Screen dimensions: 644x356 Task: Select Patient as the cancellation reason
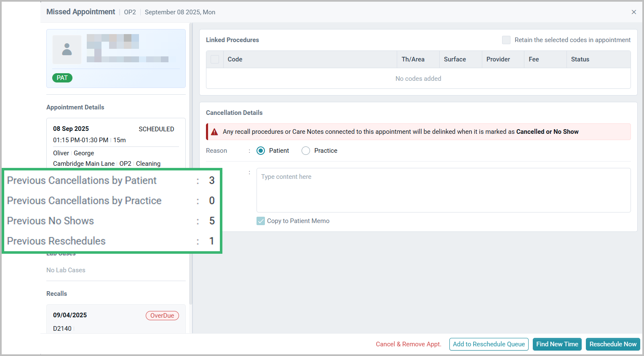pyautogui.click(x=260, y=150)
